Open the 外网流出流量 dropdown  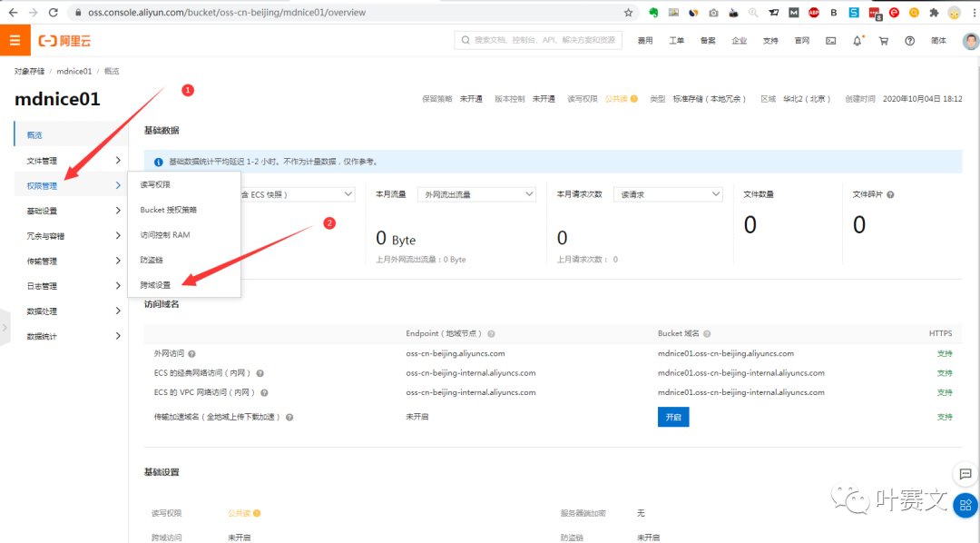coord(477,194)
